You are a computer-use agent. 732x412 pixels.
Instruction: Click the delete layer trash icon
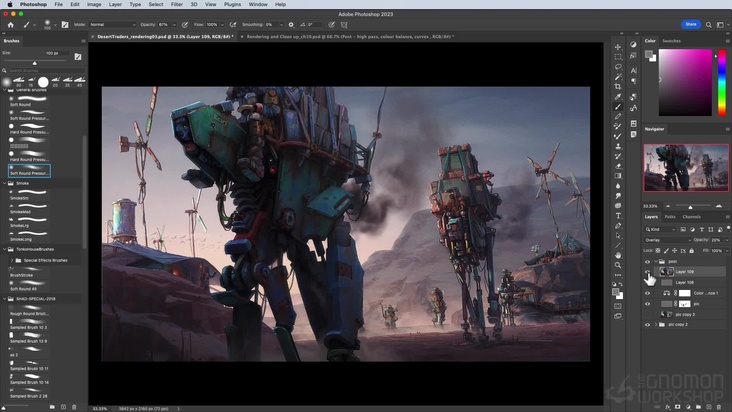(719, 407)
